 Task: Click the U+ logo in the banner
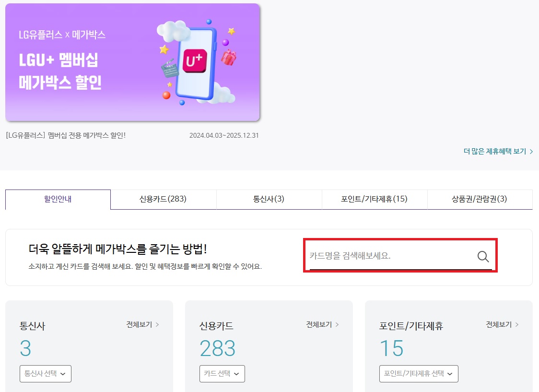(x=195, y=61)
